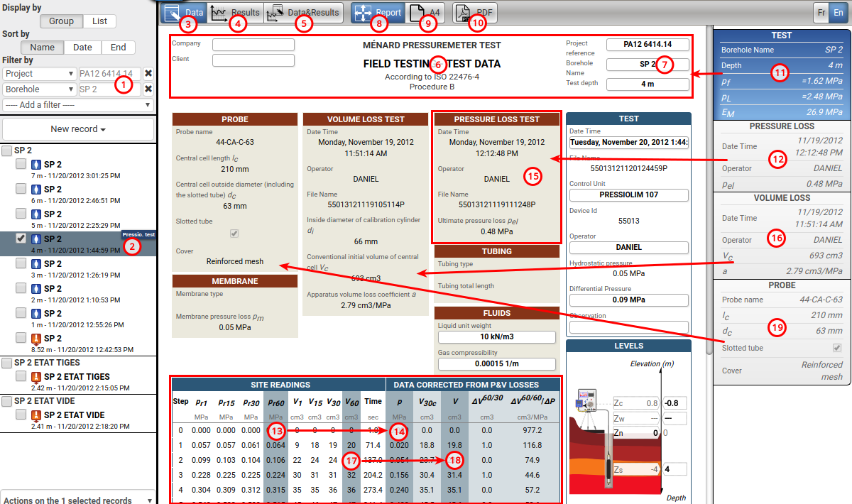The width and height of the screenshot is (852, 504).
Task: Tick the SP 2 group checkbox
Action: (x=7, y=151)
